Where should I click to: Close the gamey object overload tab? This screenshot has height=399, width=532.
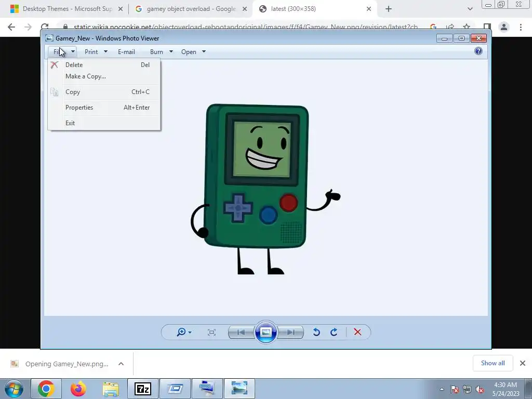click(245, 9)
